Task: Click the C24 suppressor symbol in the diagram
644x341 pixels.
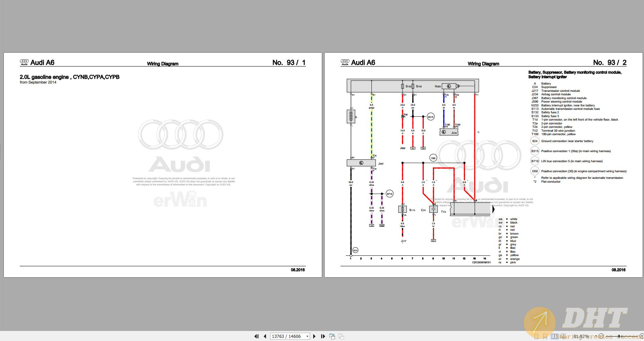Action: [x=433, y=209]
